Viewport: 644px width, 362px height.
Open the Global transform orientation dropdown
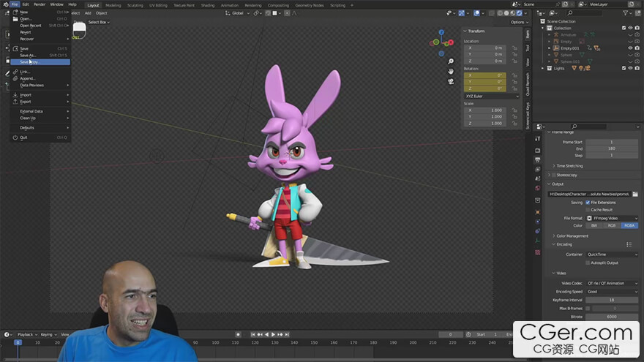coord(238,13)
